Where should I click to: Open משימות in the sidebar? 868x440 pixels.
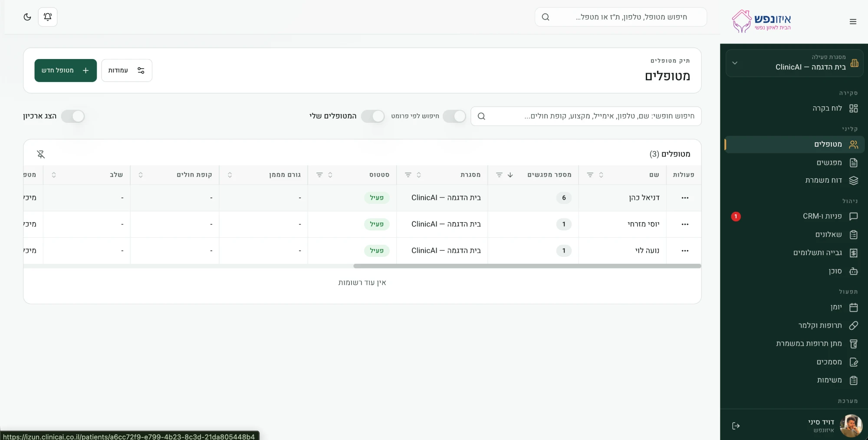click(x=794, y=380)
